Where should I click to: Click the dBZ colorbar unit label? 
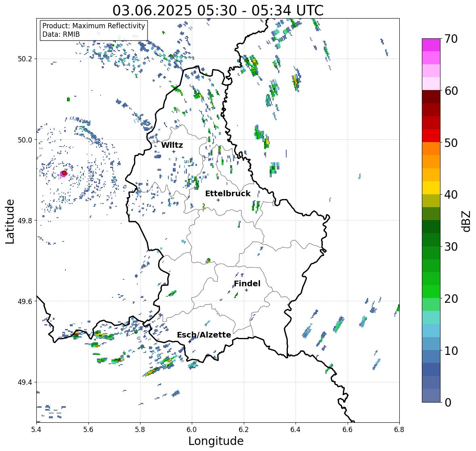tap(467, 221)
